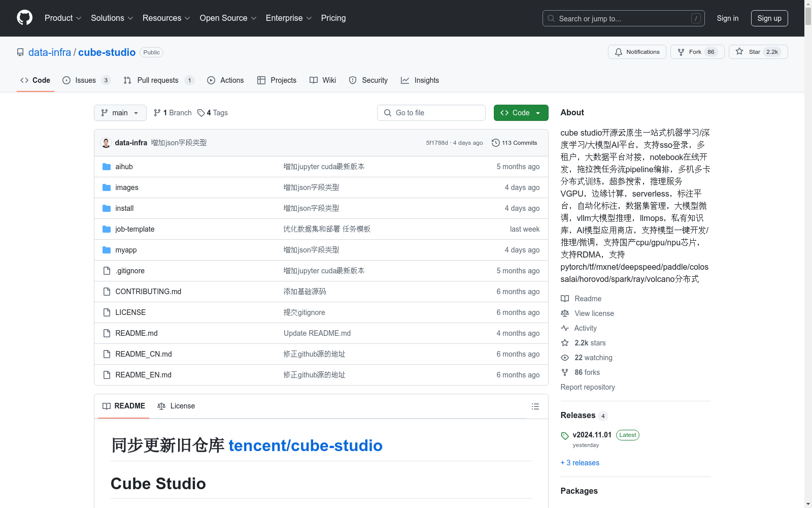Image resolution: width=812 pixels, height=508 pixels.
Task: Open the 113 Commits link
Action: tap(515, 143)
